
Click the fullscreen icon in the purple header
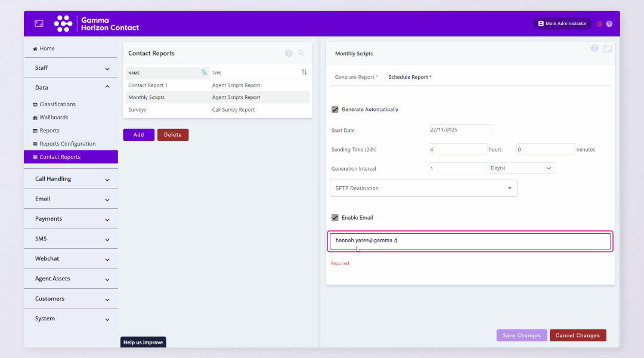coord(39,23)
